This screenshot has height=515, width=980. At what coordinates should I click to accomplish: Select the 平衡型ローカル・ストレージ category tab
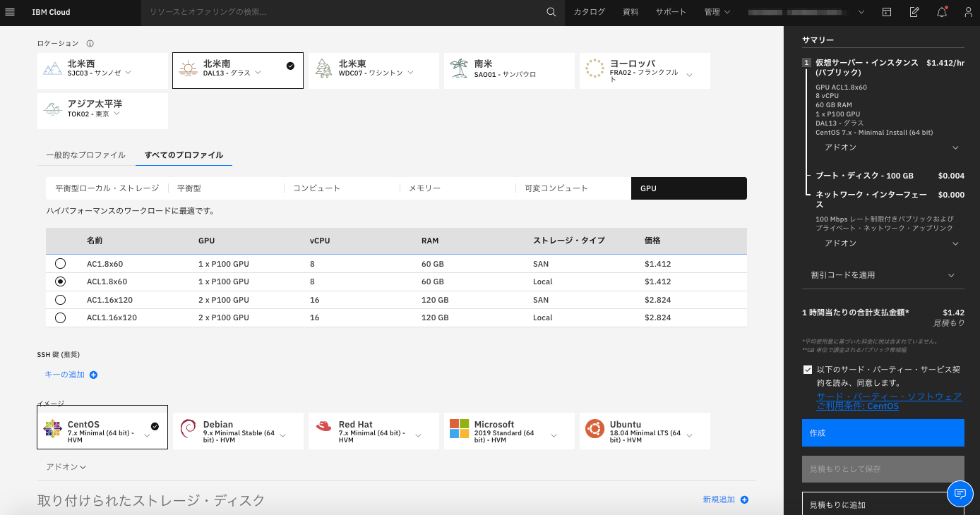(x=107, y=188)
